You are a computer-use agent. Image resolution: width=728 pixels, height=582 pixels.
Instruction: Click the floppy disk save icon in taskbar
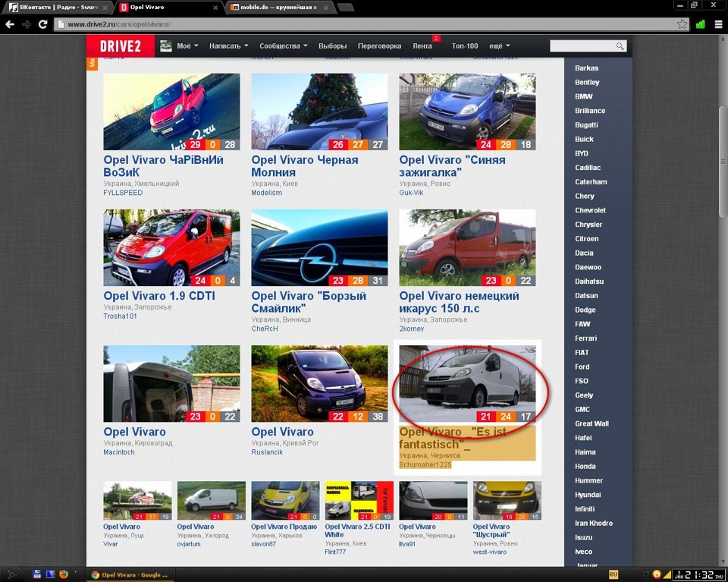pyautogui.click(x=37, y=574)
